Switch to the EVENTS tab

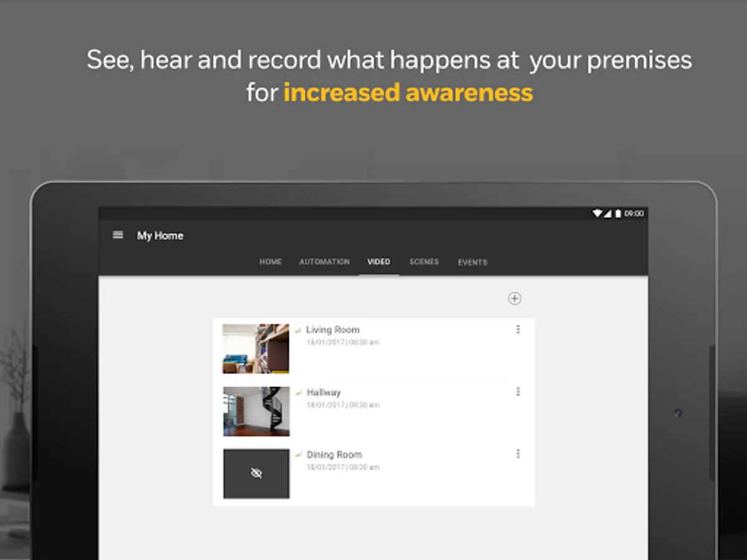pos(472,262)
